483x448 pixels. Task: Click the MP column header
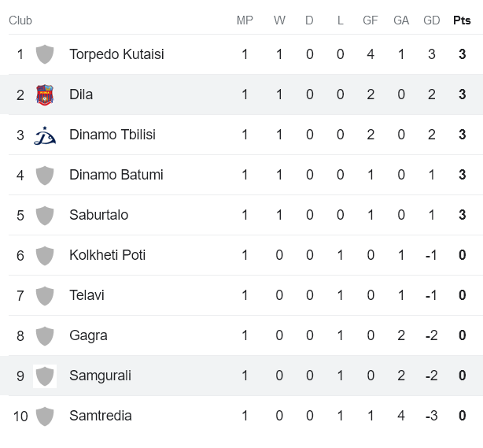[x=245, y=20]
